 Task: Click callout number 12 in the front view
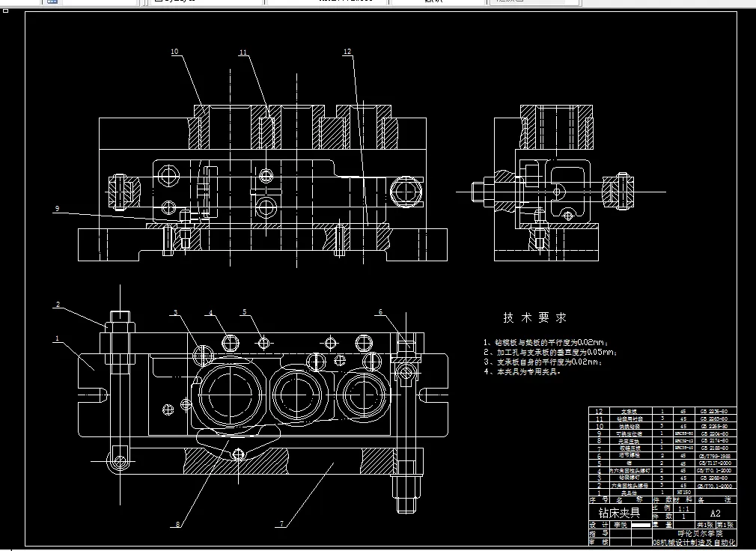(x=347, y=52)
